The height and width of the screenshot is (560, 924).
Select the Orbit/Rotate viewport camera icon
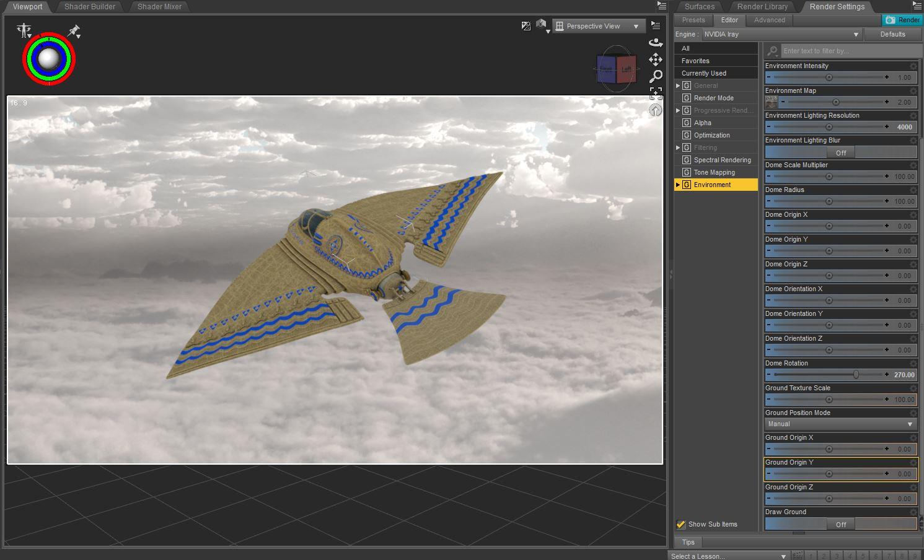656,42
